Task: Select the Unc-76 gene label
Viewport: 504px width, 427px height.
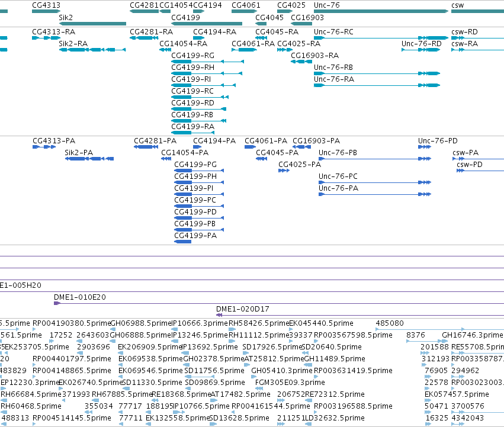Action: [326, 5]
